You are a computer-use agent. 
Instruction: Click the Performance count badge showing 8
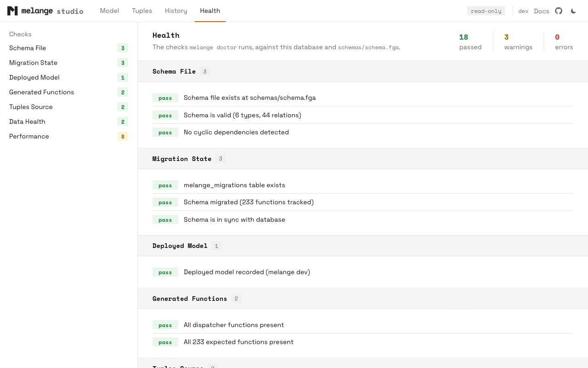point(123,136)
